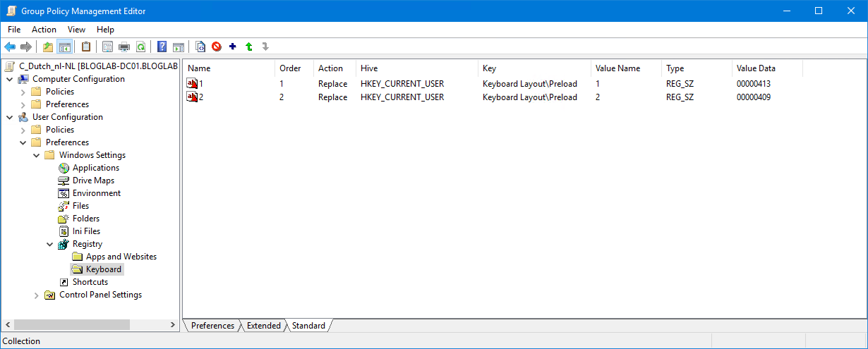Open the Action menu

tap(44, 30)
